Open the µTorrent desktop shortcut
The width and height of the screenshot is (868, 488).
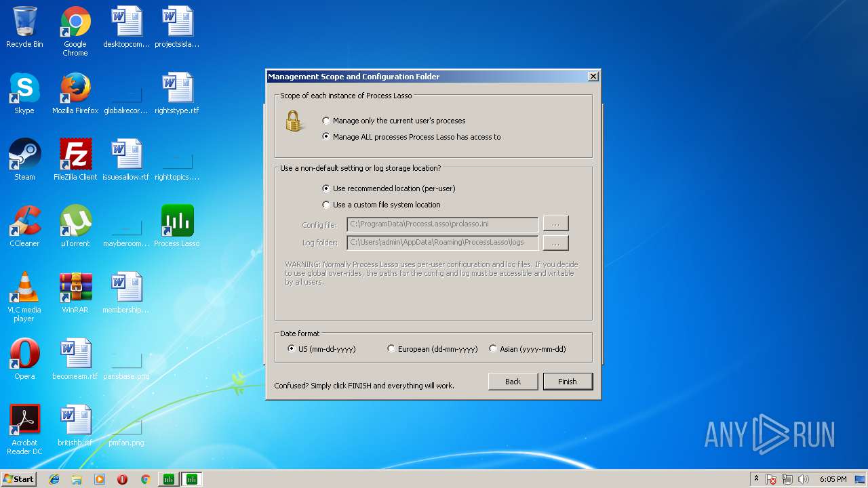pos(75,226)
